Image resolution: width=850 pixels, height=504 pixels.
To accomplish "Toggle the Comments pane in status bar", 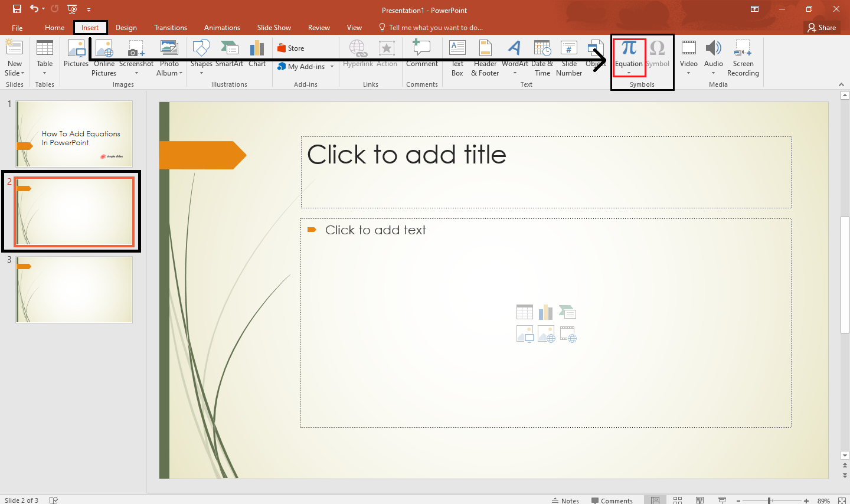I will coord(612,500).
